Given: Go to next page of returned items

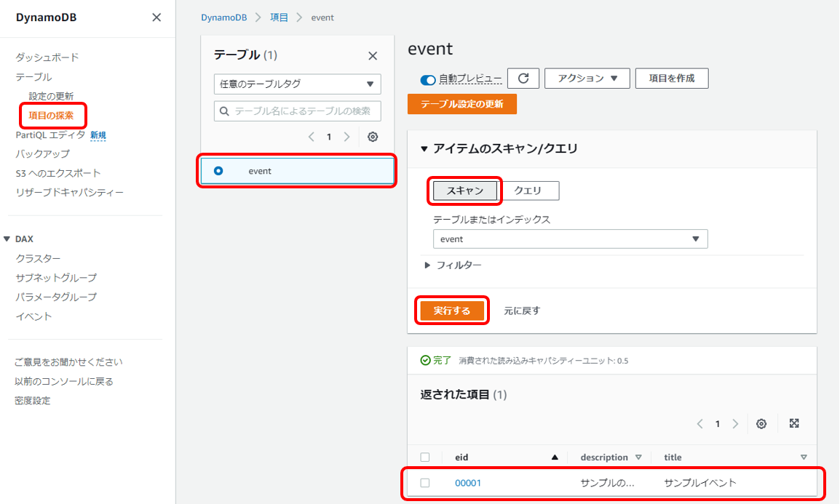Looking at the screenshot, I should coord(735,424).
